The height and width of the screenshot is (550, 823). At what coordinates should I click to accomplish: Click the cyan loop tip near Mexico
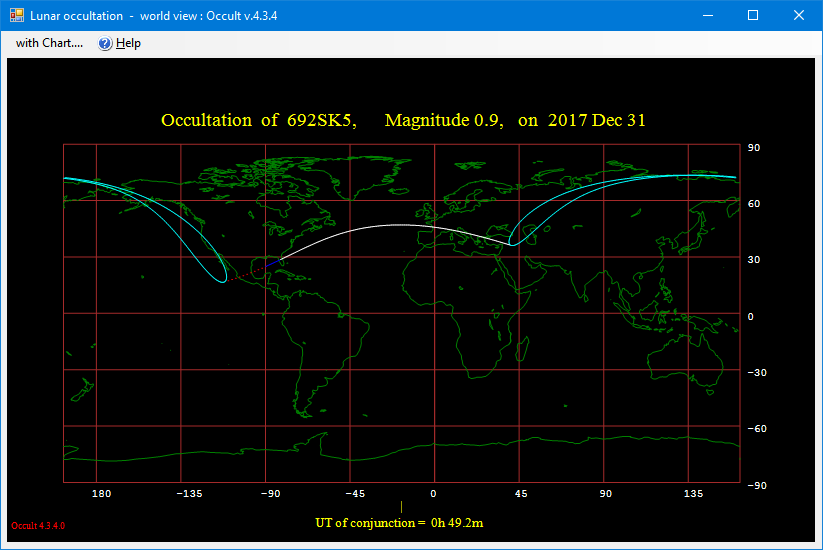pyautogui.click(x=222, y=280)
